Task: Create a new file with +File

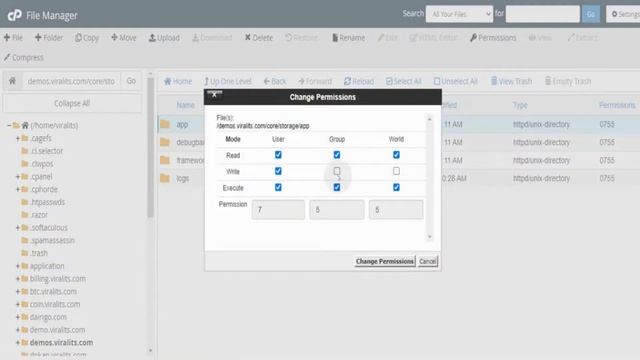Action: tap(13, 38)
